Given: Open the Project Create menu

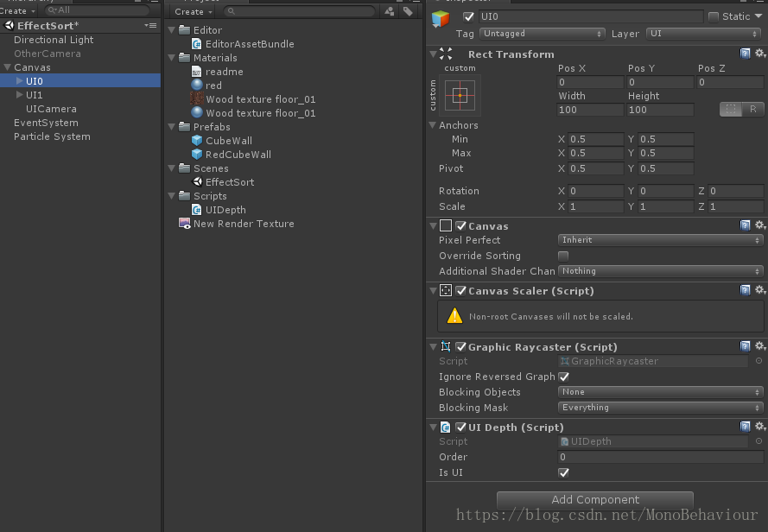Looking at the screenshot, I should coord(194,11).
